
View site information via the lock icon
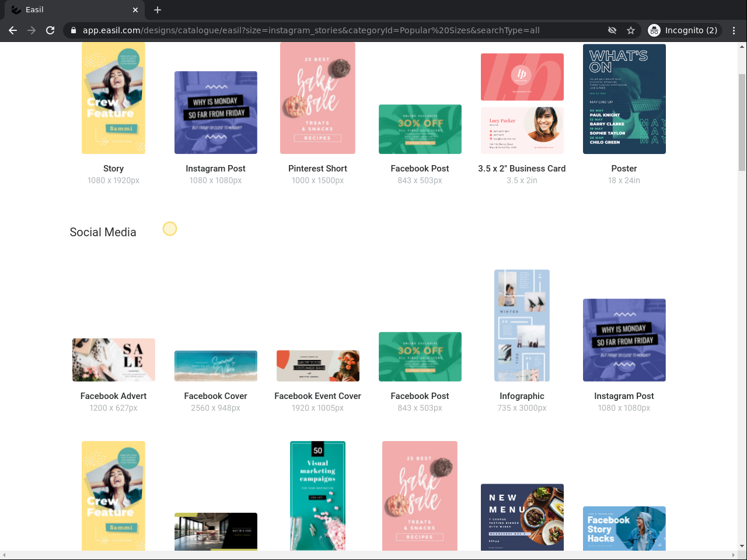click(74, 30)
